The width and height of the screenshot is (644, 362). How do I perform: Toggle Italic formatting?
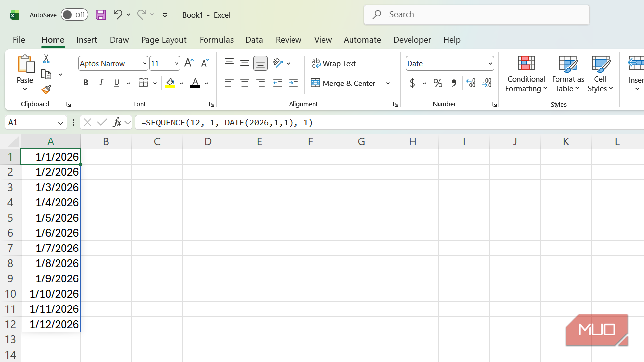click(x=101, y=83)
